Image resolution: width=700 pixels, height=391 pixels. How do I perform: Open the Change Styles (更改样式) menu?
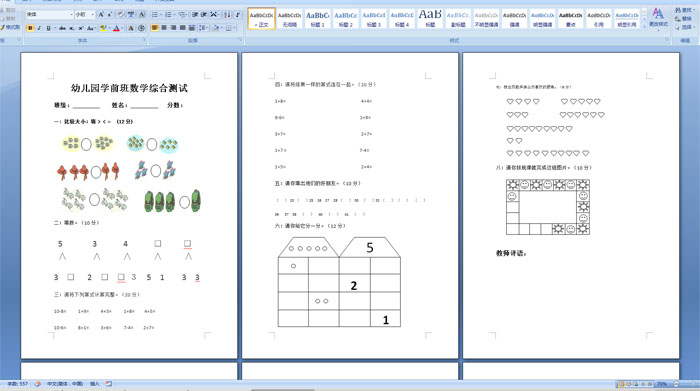click(x=659, y=18)
